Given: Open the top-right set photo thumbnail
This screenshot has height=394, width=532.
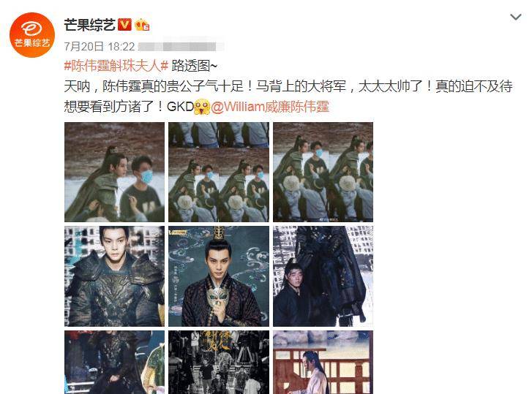Looking at the screenshot, I should (x=323, y=172).
